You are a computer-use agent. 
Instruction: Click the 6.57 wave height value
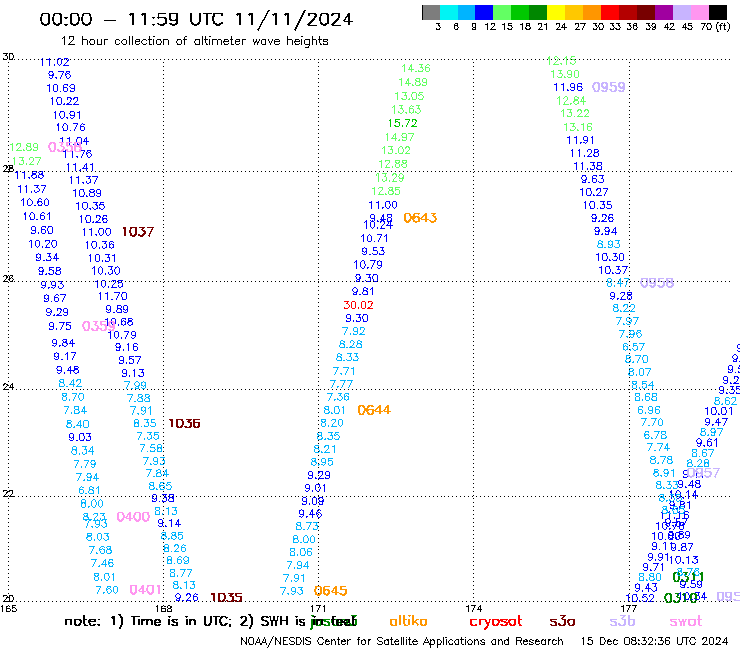pos(633,347)
